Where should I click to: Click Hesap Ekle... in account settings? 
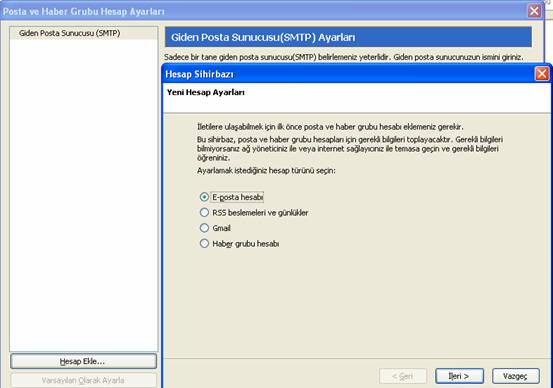tap(84, 361)
